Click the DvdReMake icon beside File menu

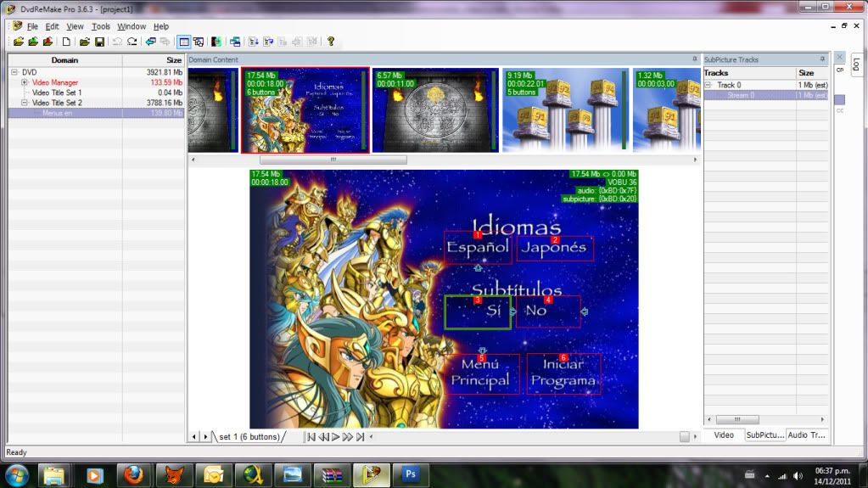(x=17, y=26)
